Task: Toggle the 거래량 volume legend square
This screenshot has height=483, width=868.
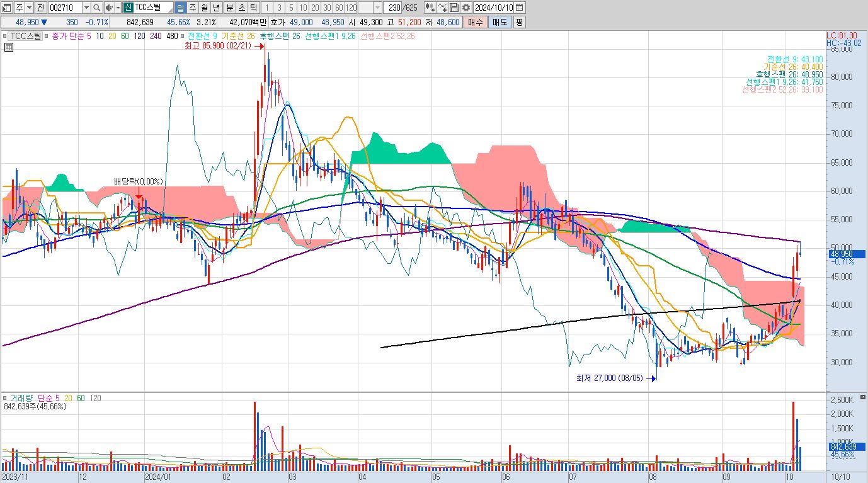Action: point(6,398)
